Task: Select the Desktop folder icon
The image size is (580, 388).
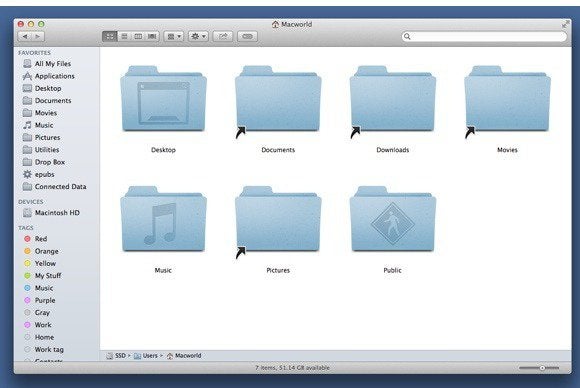Action: click(163, 99)
